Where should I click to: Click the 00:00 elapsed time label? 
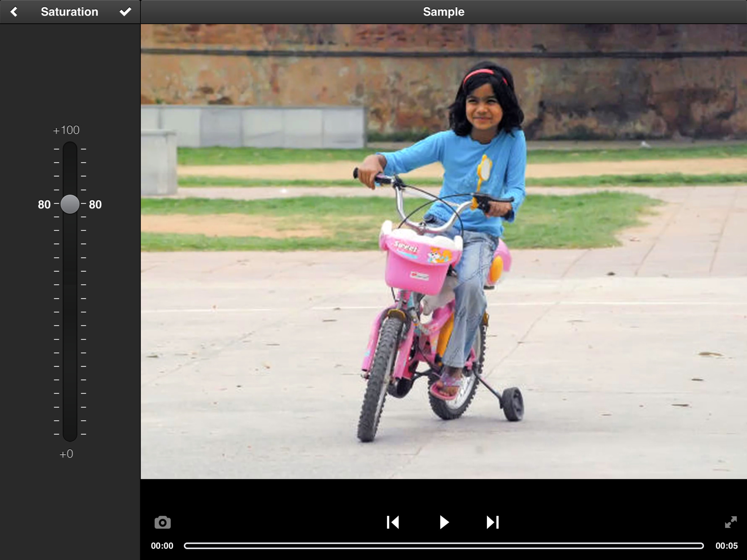[162, 546]
